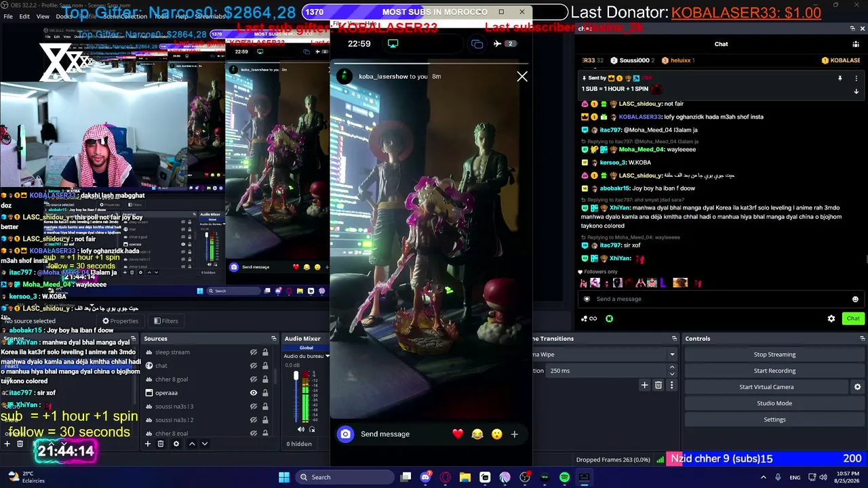
Task: Undock the Scene Transitions panel
Action: coord(674,338)
